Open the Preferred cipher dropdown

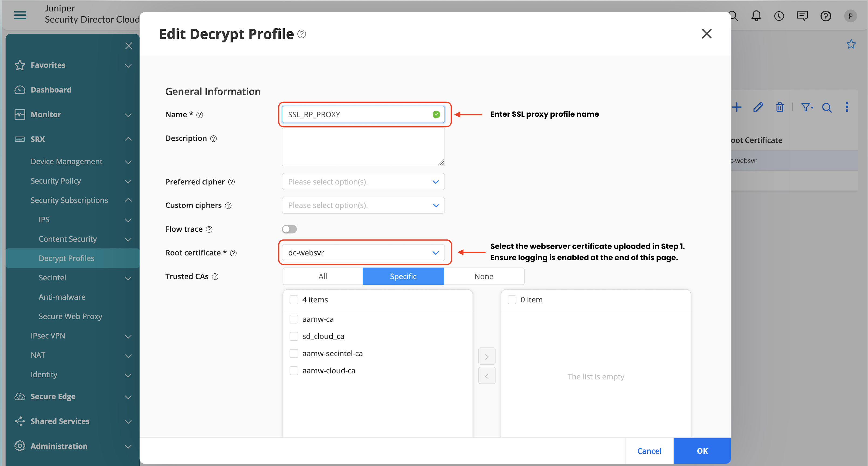(x=363, y=182)
